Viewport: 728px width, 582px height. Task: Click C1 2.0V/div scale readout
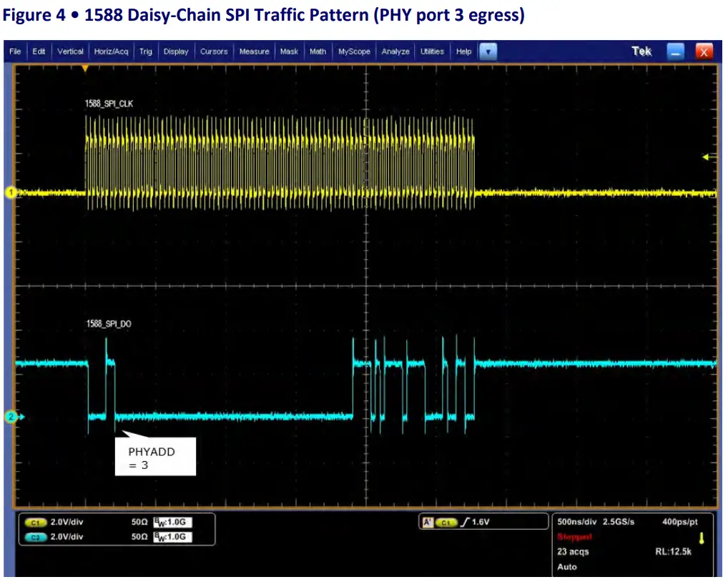(x=67, y=522)
